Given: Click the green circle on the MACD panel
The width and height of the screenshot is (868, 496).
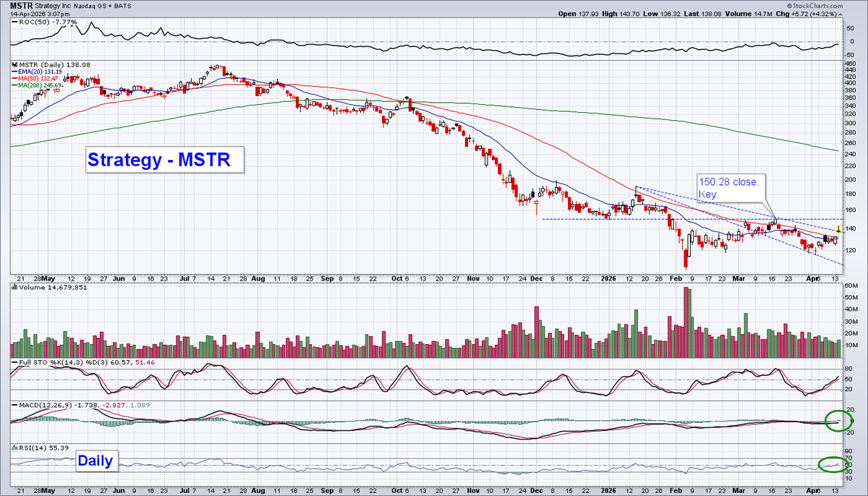Looking at the screenshot, I should coord(836,419).
